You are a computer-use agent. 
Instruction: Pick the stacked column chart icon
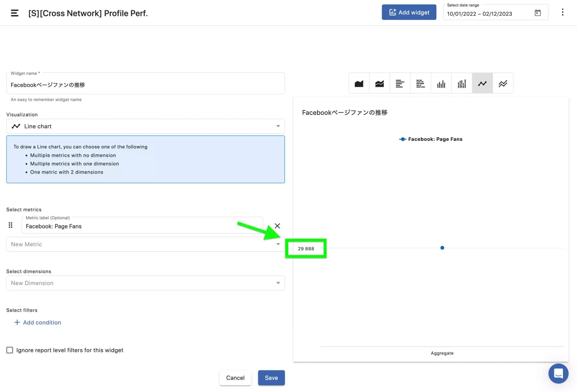[x=462, y=84]
